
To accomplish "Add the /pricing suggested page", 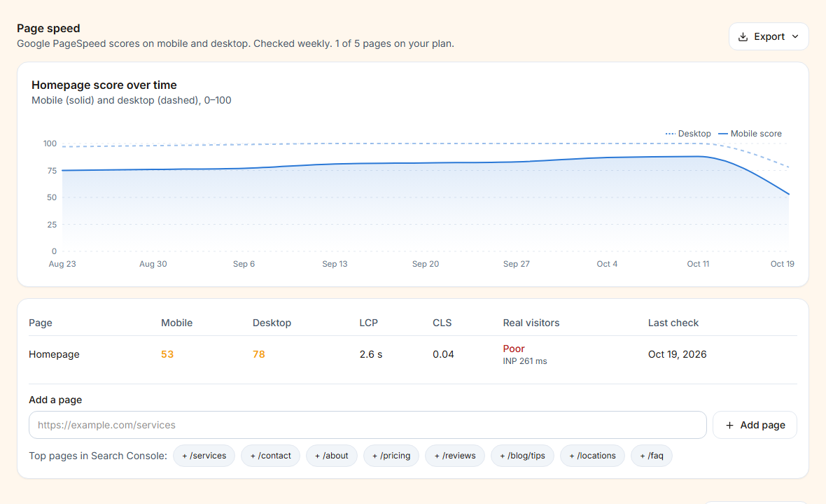I will click(x=391, y=456).
